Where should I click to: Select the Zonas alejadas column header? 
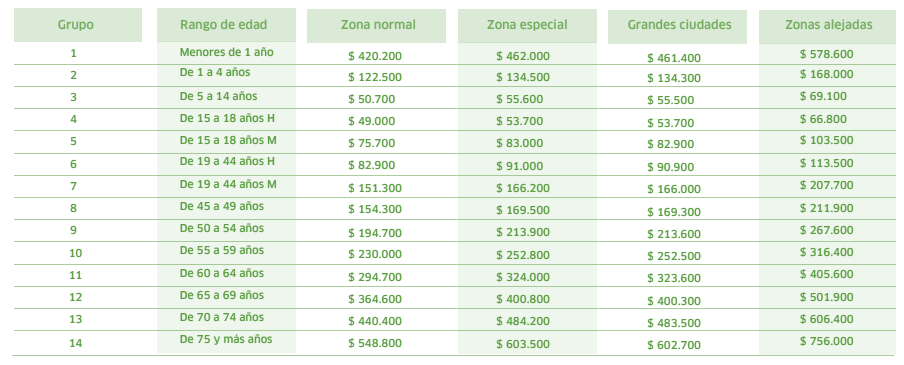828,26
